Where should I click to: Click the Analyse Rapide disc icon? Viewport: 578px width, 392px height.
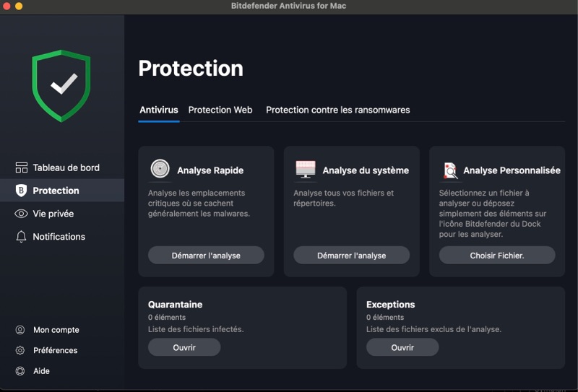click(160, 170)
